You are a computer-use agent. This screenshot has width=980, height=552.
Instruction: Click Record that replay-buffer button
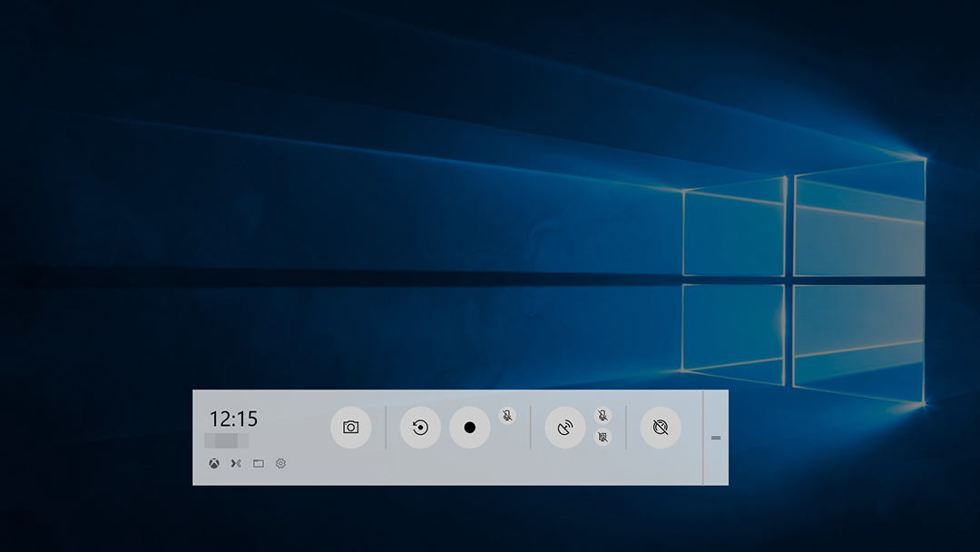(x=421, y=428)
